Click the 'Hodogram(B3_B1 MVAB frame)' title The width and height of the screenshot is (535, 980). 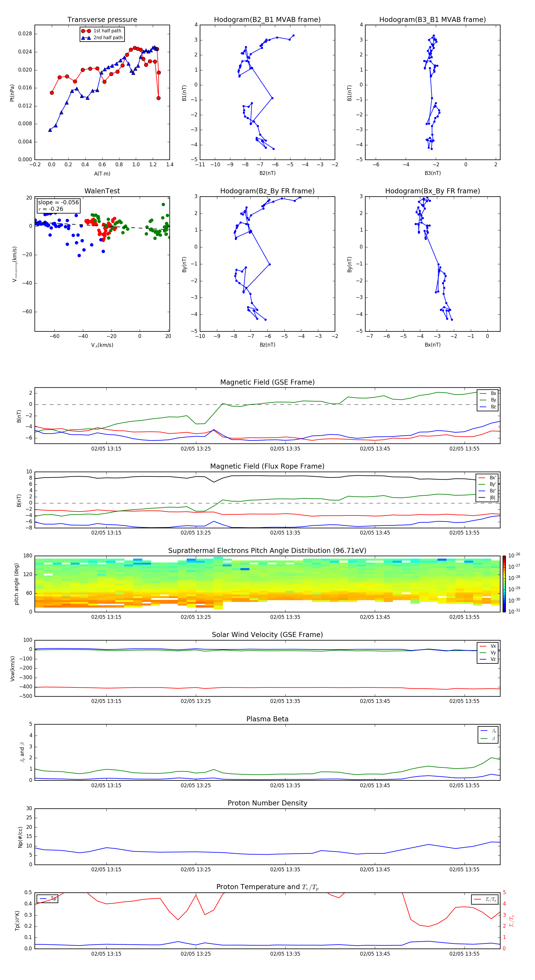pyautogui.click(x=432, y=20)
